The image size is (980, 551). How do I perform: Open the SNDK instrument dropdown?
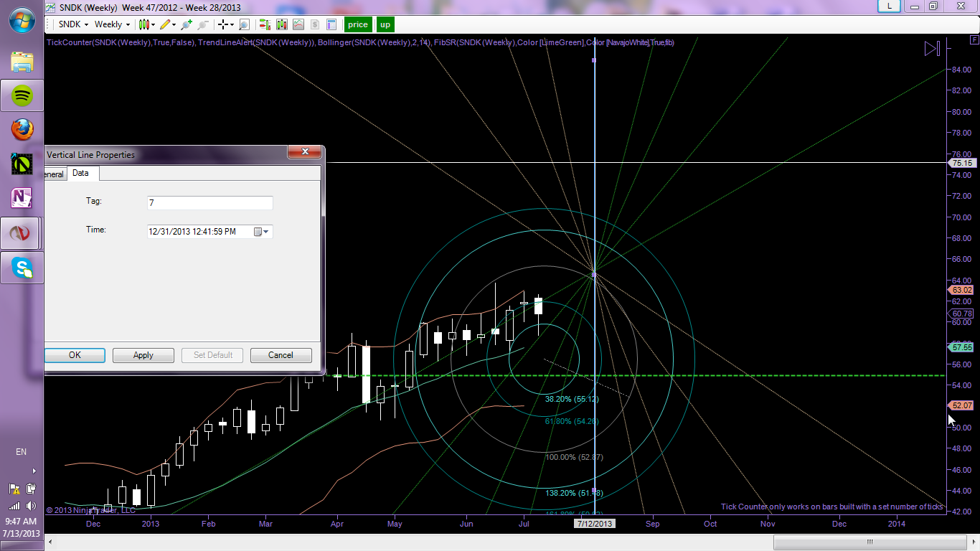coord(73,24)
